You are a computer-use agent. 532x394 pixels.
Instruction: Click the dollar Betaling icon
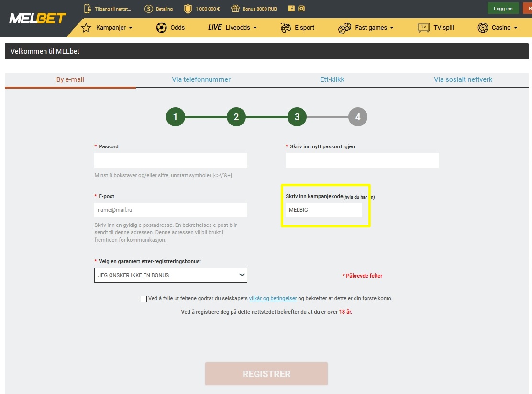pyautogui.click(x=149, y=9)
